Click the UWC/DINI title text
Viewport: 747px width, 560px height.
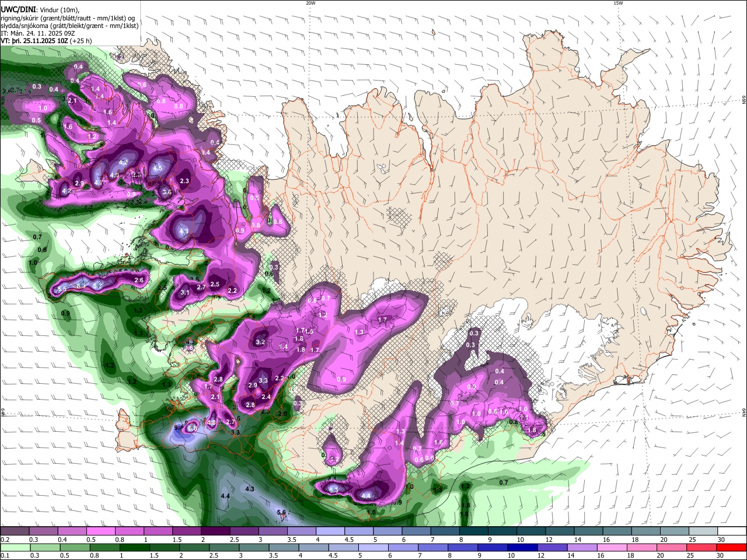click(x=18, y=10)
